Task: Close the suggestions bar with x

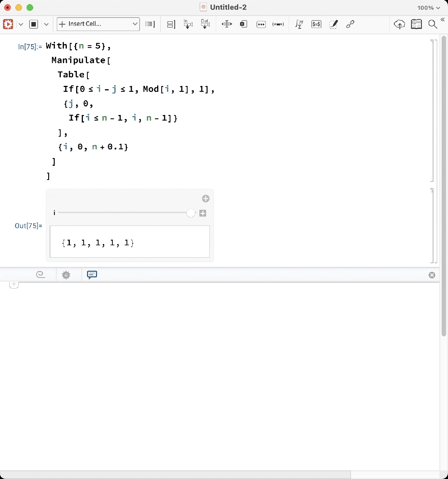Action: [x=432, y=275]
